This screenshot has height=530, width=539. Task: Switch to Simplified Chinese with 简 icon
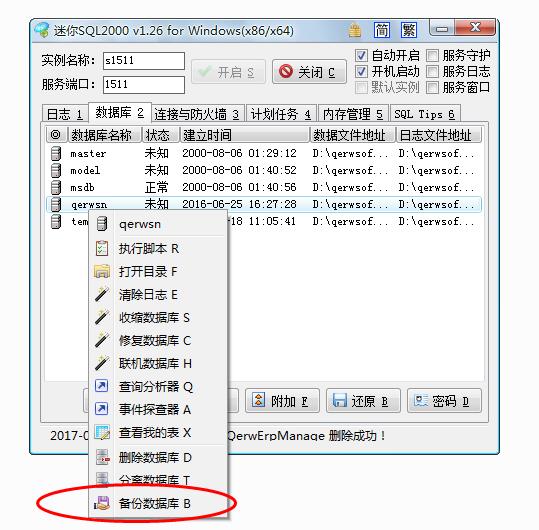[x=382, y=30]
